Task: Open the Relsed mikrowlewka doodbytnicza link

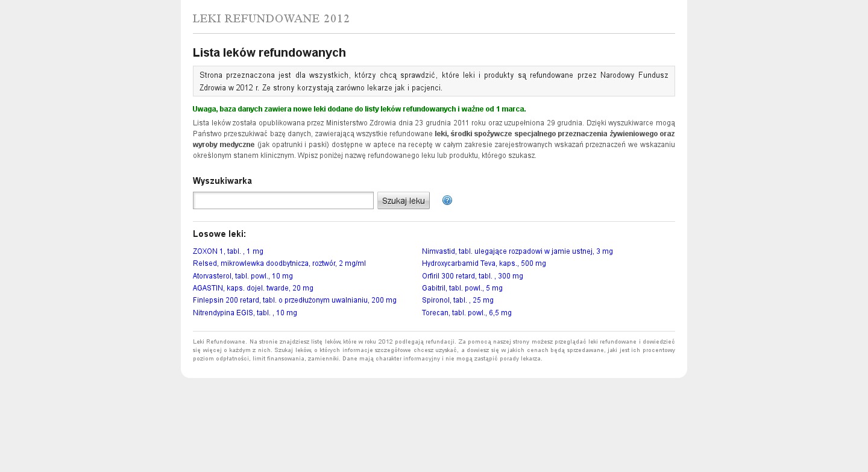Action: [279, 263]
